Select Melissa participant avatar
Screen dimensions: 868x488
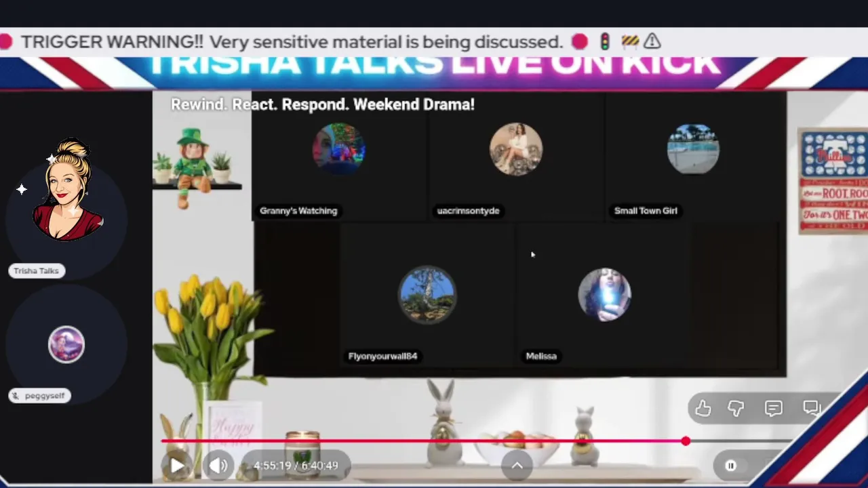tap(604, 295)
